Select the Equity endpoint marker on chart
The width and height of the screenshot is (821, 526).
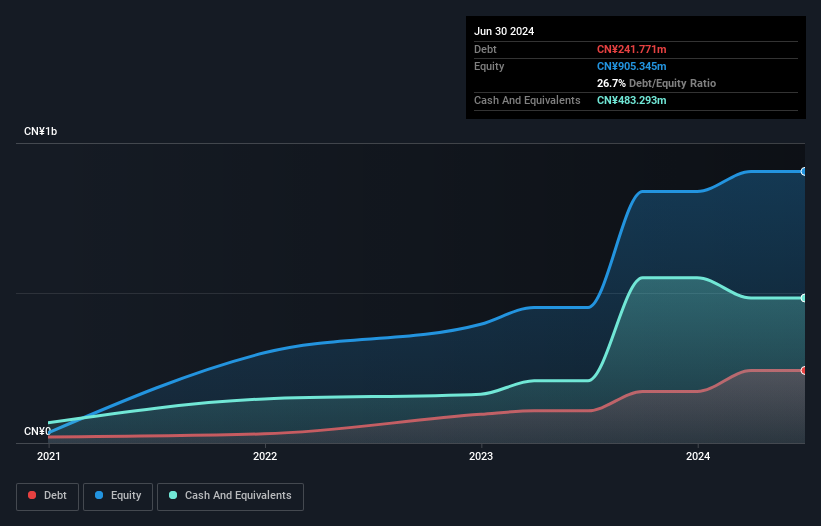coord(804,171)
